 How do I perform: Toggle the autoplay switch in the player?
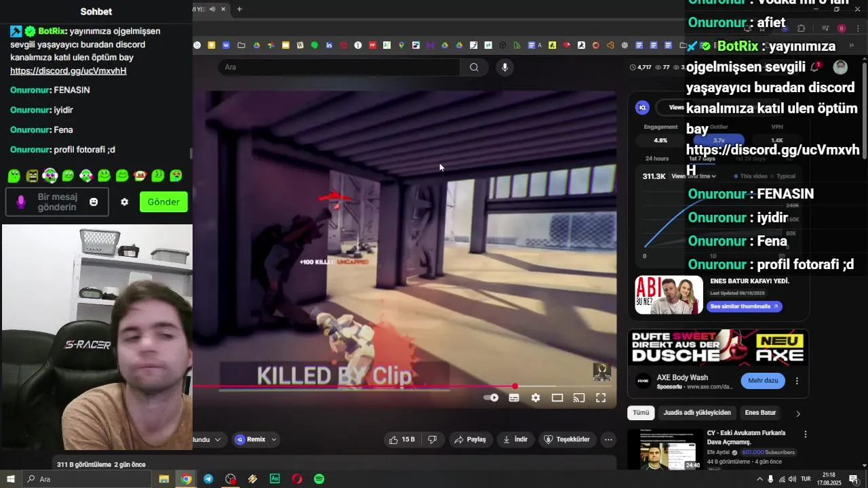tap(491, 398)
